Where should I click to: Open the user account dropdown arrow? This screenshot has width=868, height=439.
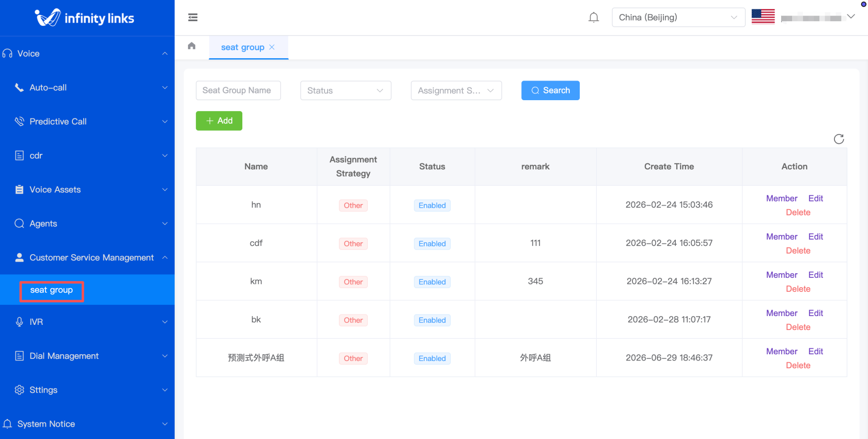(851, 17)
